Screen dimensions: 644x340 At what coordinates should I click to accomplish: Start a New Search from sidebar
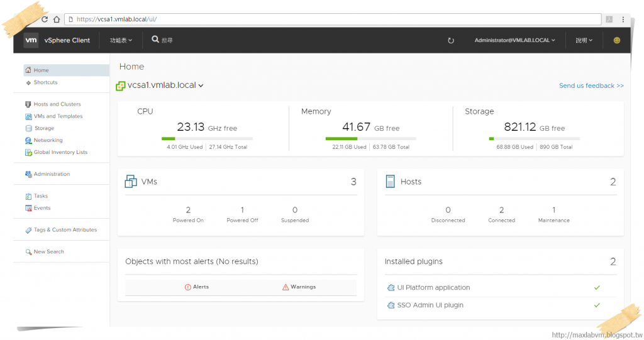[49, 251]
